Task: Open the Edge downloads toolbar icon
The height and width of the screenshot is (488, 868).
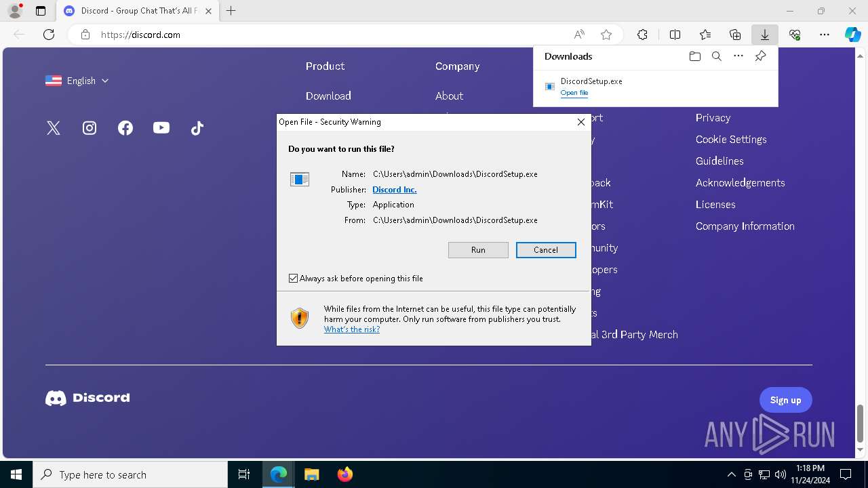Action: coord(764,35)
